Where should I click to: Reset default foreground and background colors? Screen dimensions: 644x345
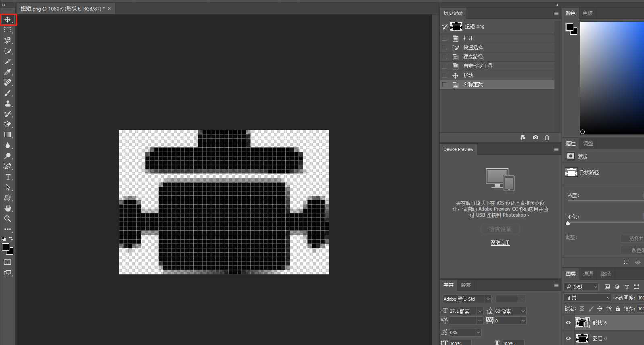point(4,239)
